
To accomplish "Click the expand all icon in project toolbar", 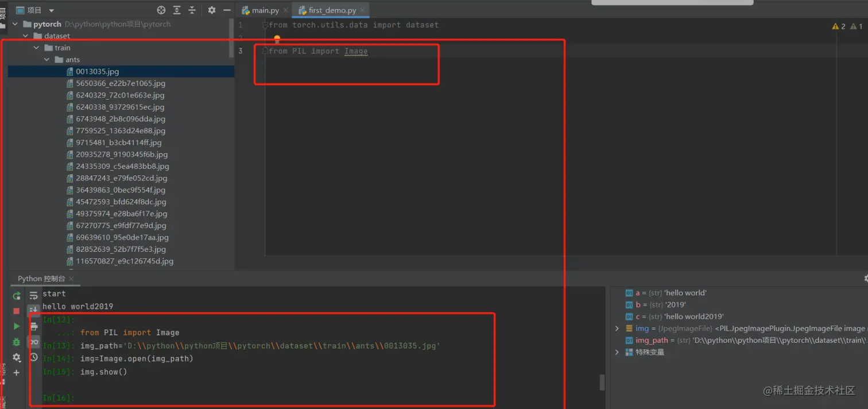I will point(177,10).
